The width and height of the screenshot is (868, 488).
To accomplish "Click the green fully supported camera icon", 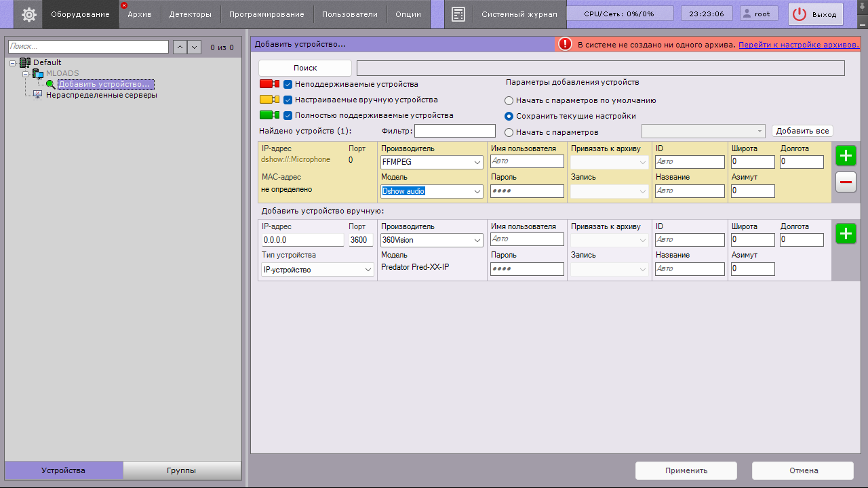I will (x=269, y=115).
